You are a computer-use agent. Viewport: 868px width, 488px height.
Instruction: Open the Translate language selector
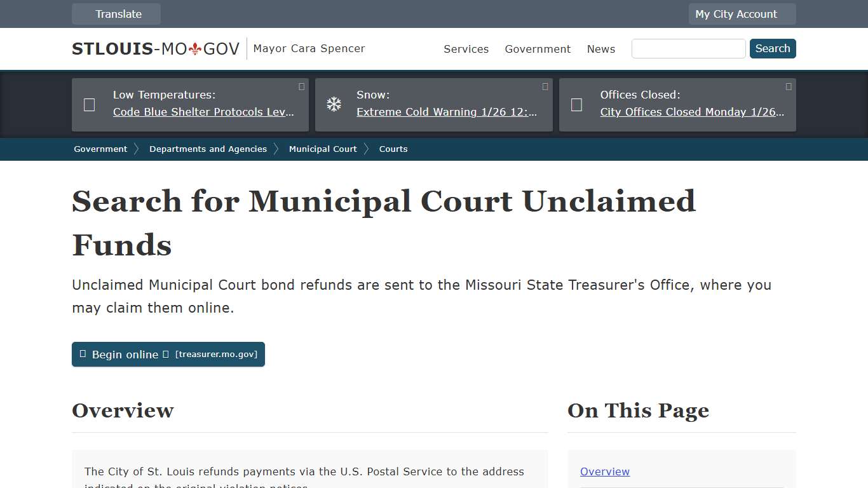(x=116, y=13)
